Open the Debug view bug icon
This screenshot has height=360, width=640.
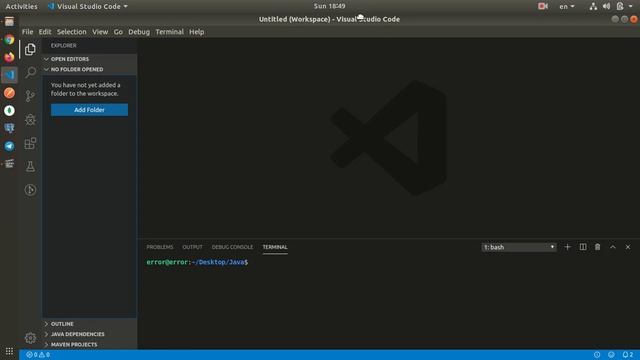point(30,120)
